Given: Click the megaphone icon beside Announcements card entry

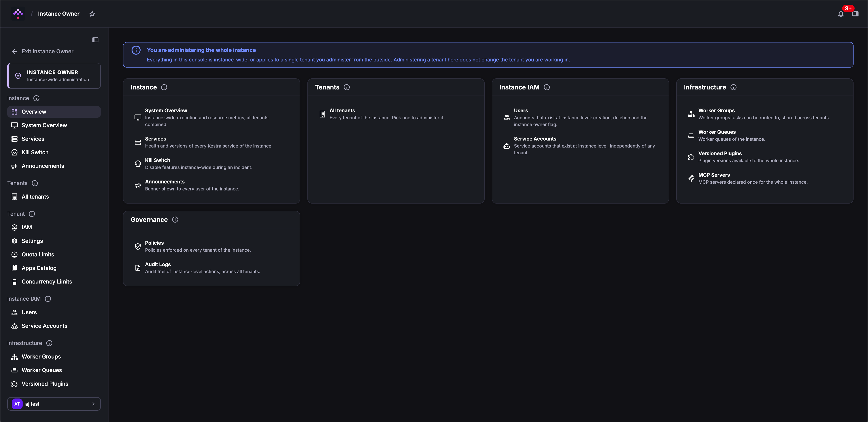Looking at the screenshot, I should pos(138,185).
